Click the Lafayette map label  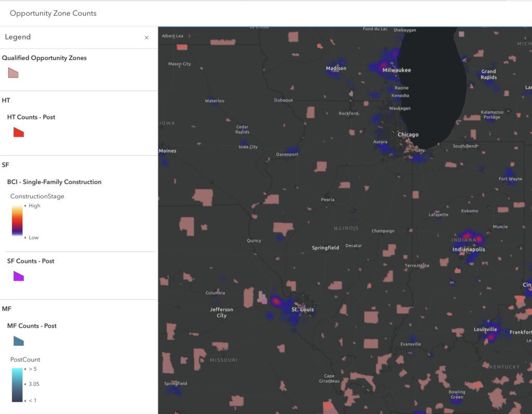[x=438, y=215]
